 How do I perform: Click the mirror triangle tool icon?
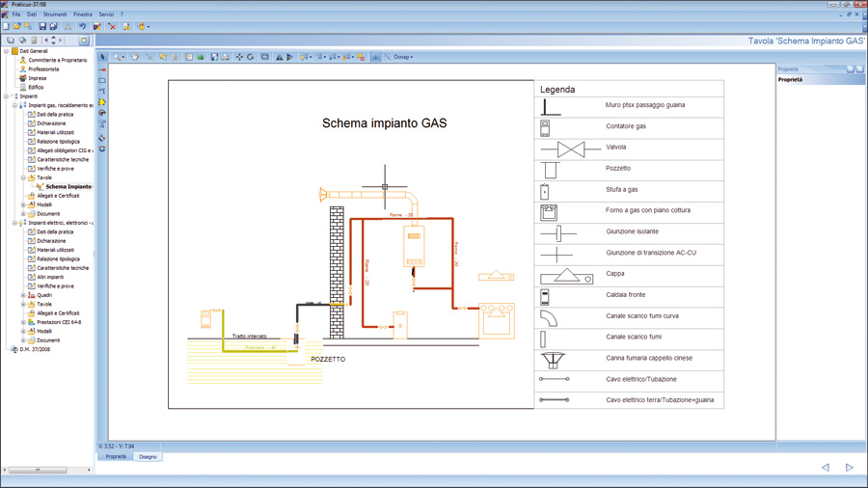click(x=279, y=57)
